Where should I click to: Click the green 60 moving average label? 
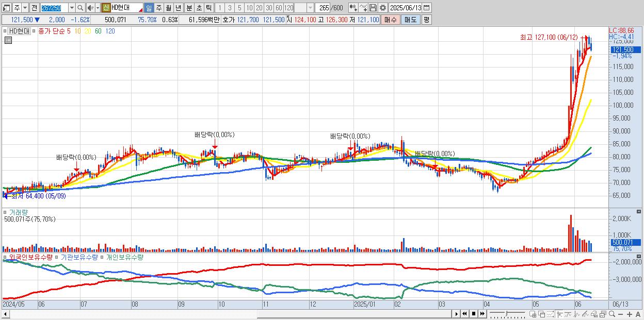tap(98, 31)
